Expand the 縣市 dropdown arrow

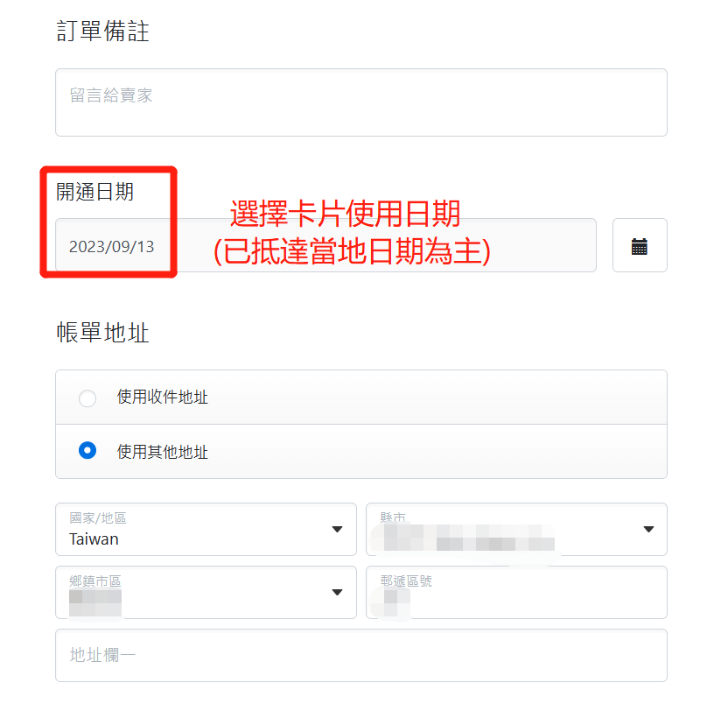click(x=648, y=529)
